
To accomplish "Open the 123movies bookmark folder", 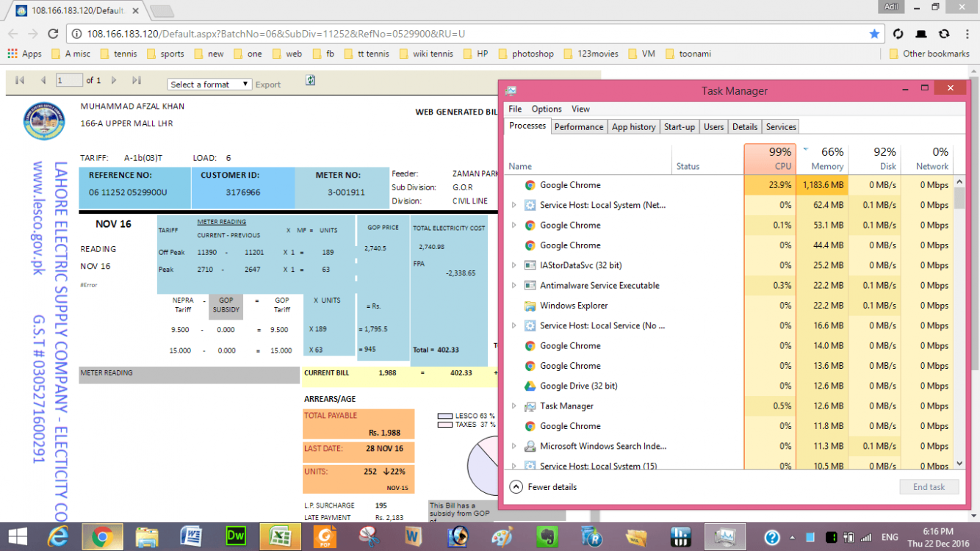I will pyautogui.click(x=590, y=54).
